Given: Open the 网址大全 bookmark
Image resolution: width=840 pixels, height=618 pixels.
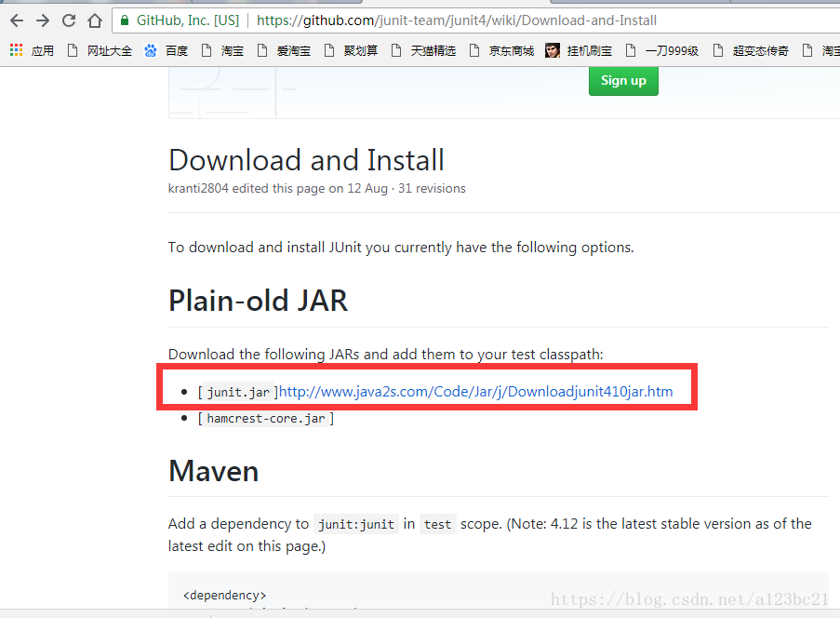Looking at the screenshot, I should pos(100,51).
